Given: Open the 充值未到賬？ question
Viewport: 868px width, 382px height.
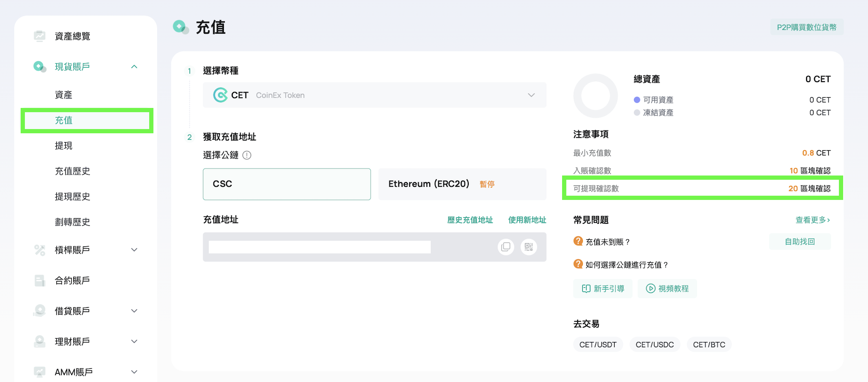Looking at the screenshot, I should click(608, 242).
